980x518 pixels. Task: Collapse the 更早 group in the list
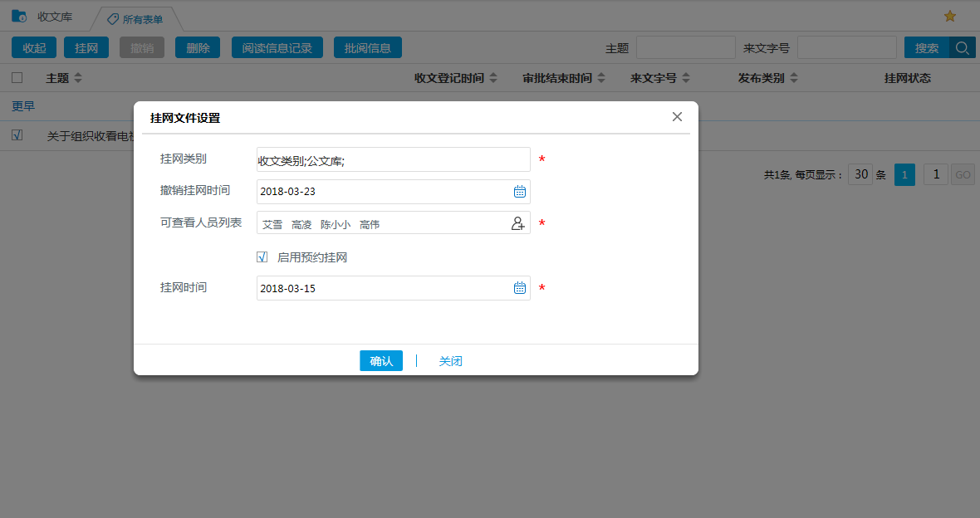point(22,105)
